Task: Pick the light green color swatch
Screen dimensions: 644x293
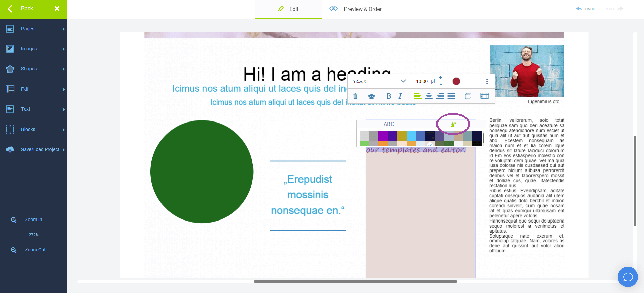Action: (x=364, y=144)
